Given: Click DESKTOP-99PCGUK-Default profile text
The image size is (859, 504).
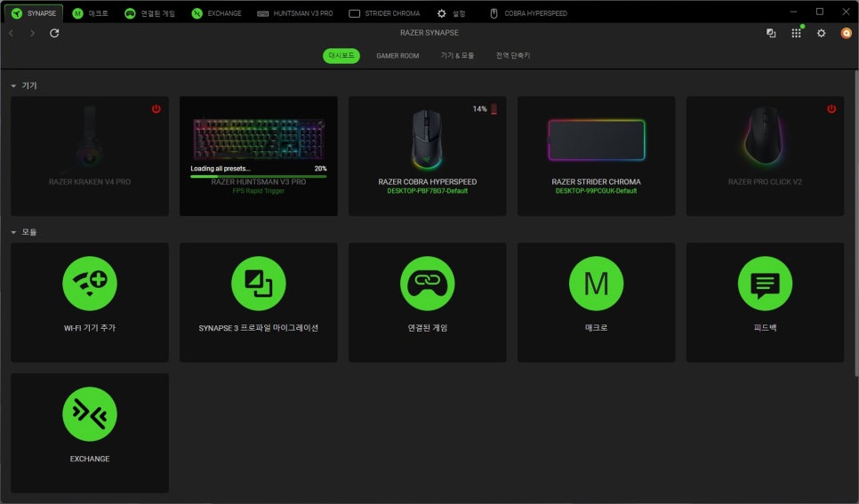Looking at the screenshot, I should click(x=596, y=191).
